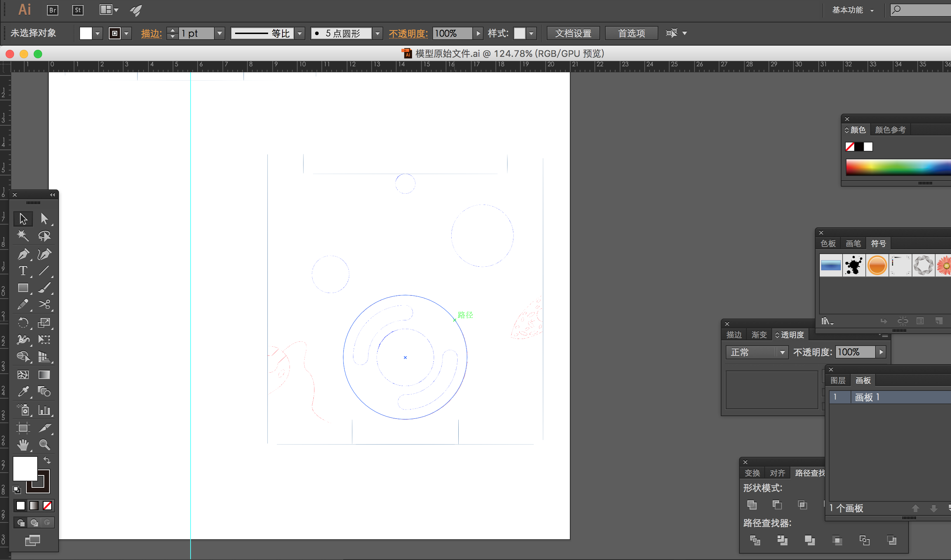The image size is (951, 560).
Task: Open variable width profile dropdown
Action: (x=300, y=33)
